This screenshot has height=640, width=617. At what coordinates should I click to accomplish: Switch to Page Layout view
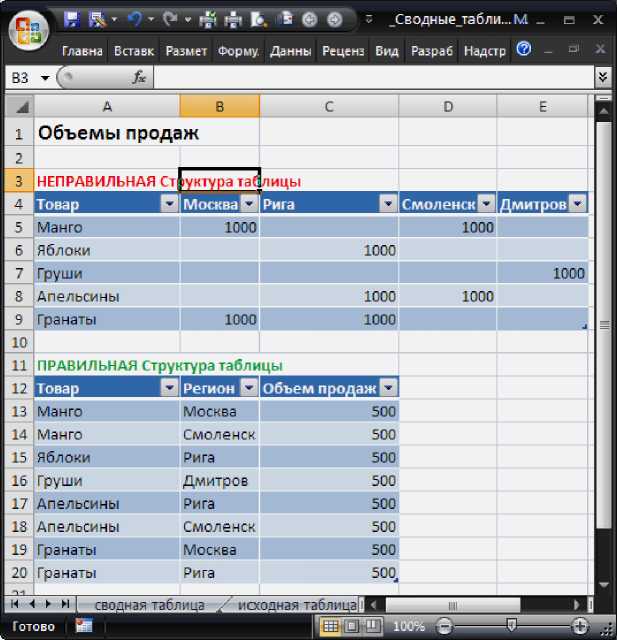[351, 626]
